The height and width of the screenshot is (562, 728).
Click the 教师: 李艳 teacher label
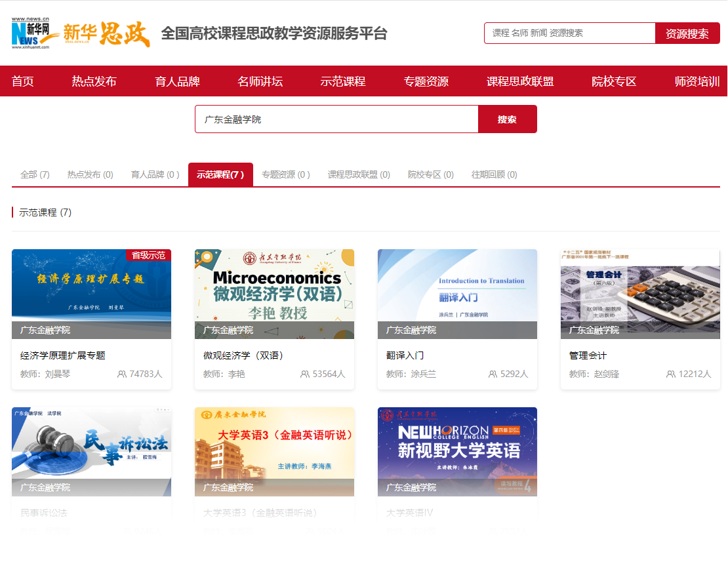coord(224,374)
